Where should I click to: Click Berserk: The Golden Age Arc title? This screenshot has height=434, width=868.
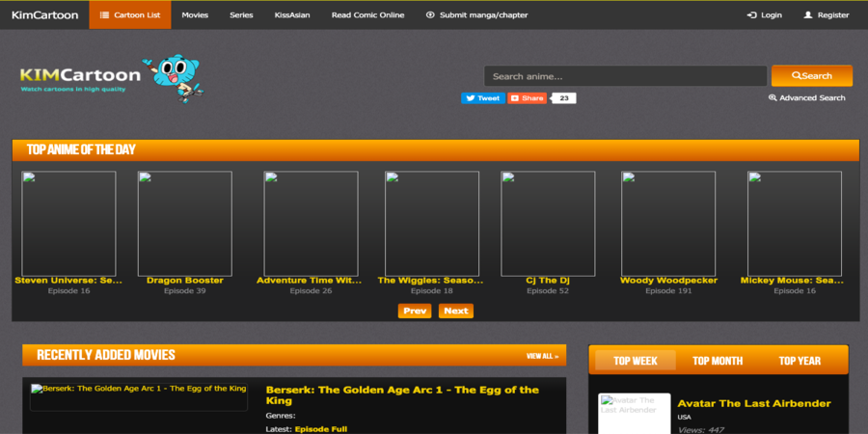pyautogui.click(x=402, y=394)
